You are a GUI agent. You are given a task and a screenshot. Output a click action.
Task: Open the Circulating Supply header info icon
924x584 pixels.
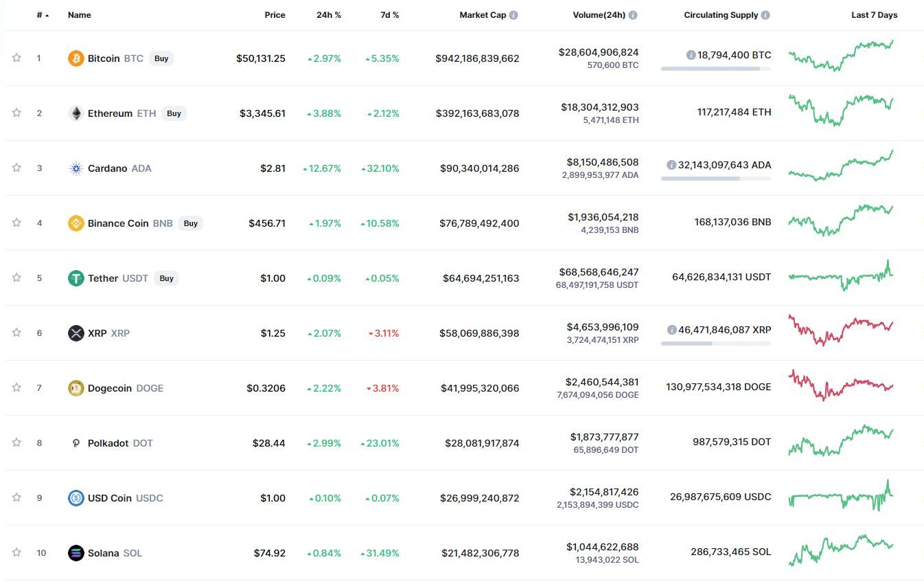(765, 15)
